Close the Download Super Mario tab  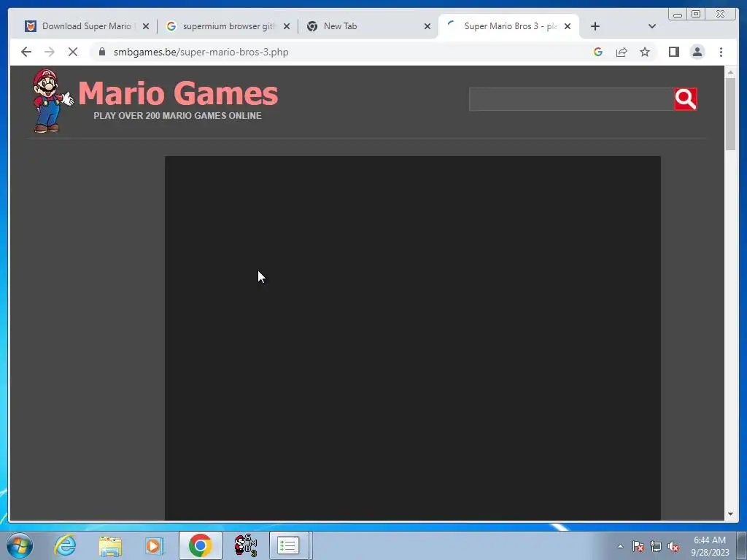tap(146, 26)
